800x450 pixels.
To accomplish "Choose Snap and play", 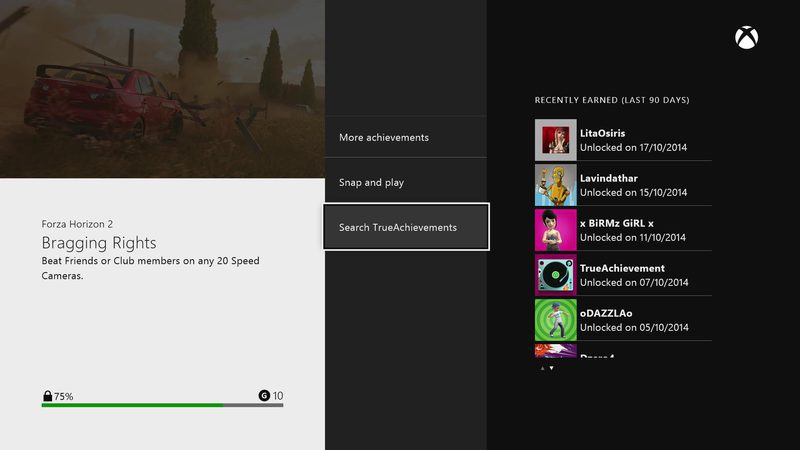I will tap(406, 182).
